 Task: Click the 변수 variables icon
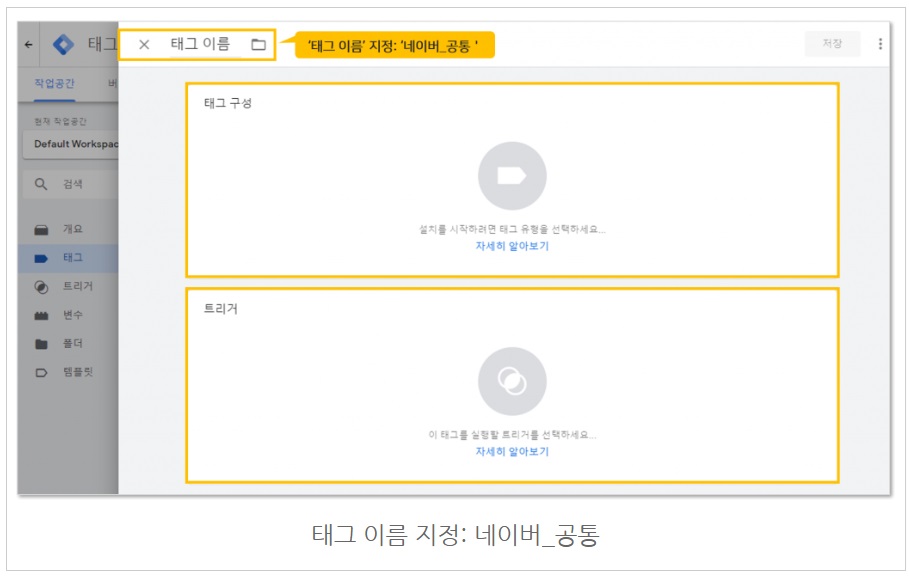[x=41, y=316]
